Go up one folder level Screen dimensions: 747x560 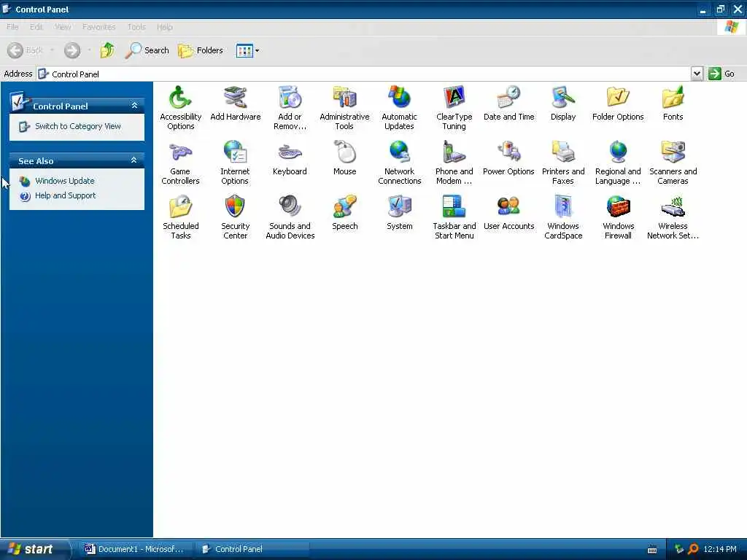click(107, 50)
